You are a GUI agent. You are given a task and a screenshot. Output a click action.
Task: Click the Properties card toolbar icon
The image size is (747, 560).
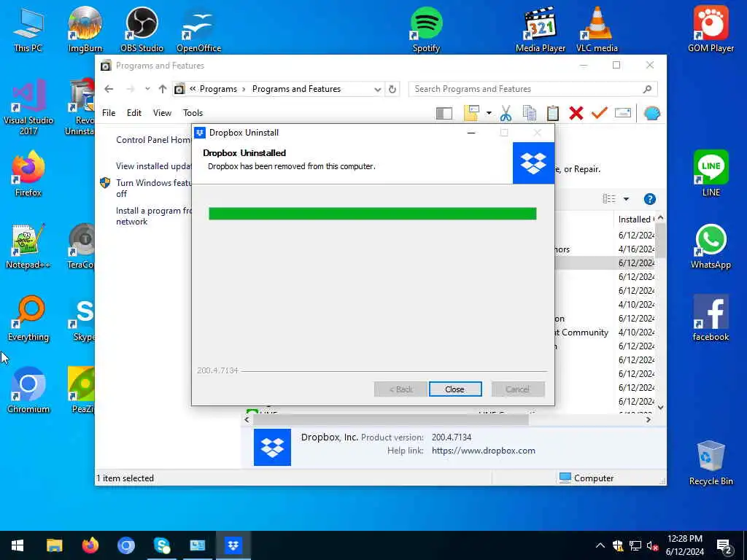coord(623,113)
